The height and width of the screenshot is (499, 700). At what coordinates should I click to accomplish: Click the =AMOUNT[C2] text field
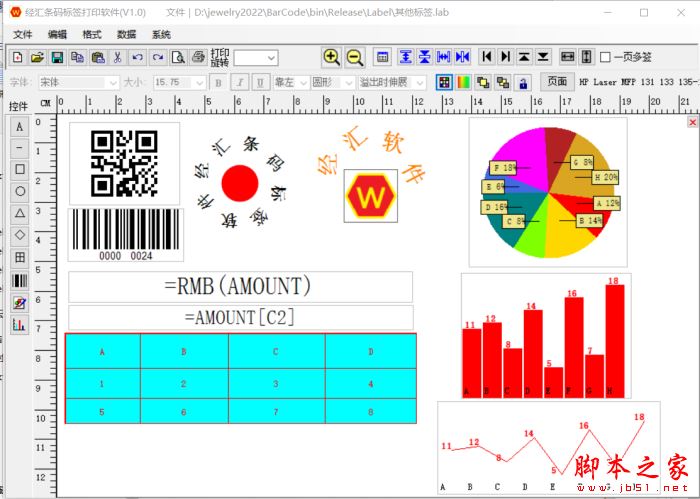pyautogui.click(x=241, y=318)
